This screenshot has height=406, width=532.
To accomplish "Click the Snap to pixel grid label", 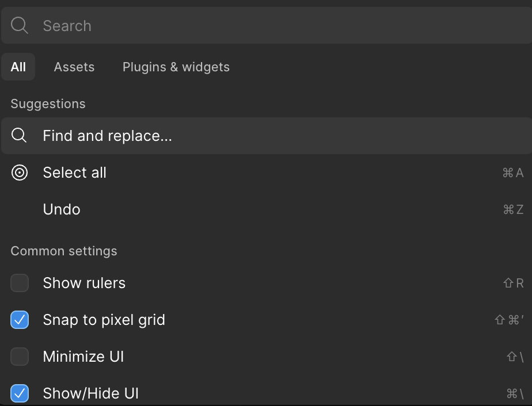I will coord(104,320).
